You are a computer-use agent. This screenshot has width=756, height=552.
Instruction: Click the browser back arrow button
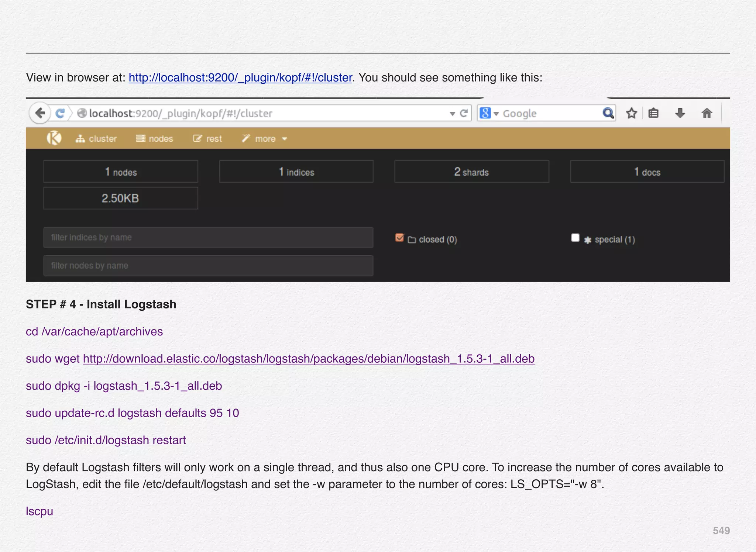click(x=40, y=113)
